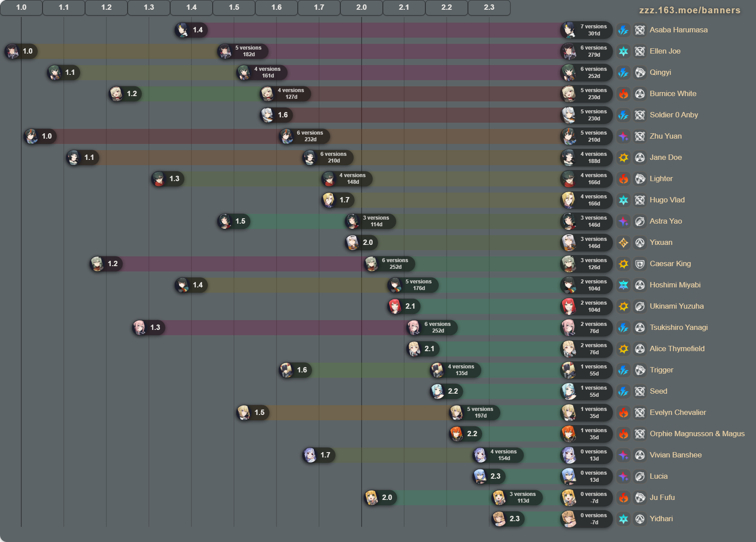The height and width of the screenshot is (542, 756).
Task: Click the rupture specialty icon next to Yidhari
Action: click(x=640, y=519)
